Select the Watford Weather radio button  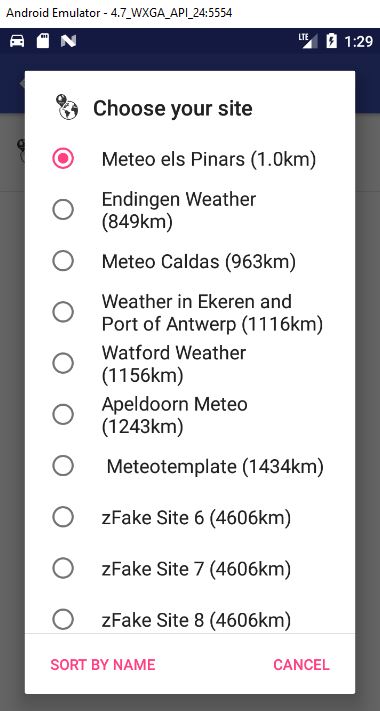63,363
